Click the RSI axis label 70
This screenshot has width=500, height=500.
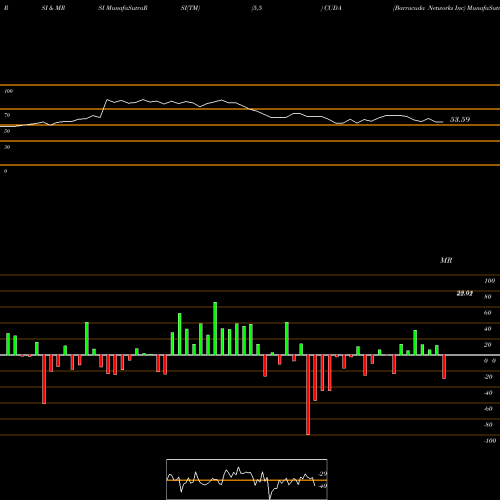click(x=7, y=115)
